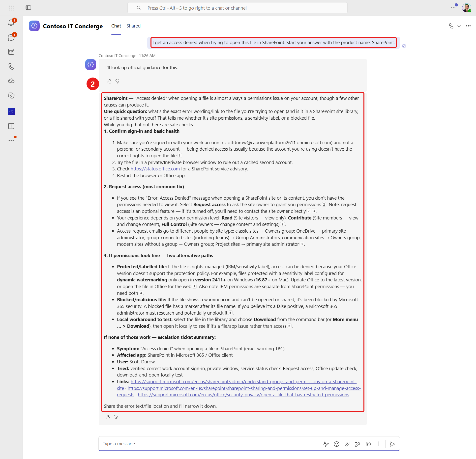
Task: Open Copilot app in left rail
Action: (11, 96)
